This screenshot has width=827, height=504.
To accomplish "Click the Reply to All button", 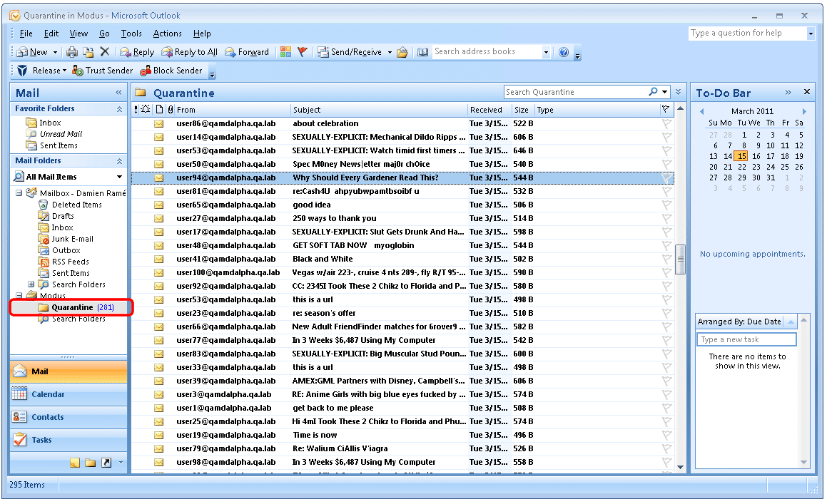I will tap(189, 52).
